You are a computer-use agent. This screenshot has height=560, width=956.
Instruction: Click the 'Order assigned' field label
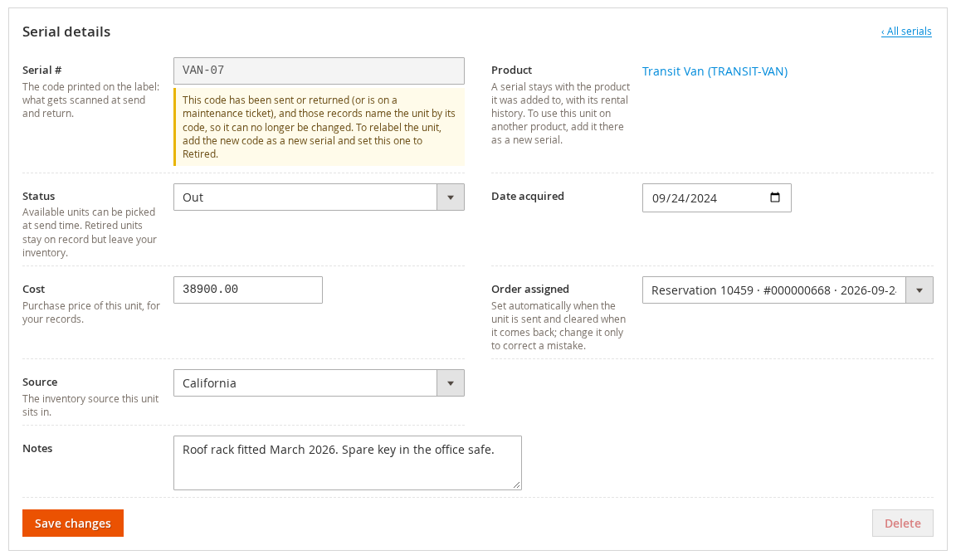(x=529, y=289)
